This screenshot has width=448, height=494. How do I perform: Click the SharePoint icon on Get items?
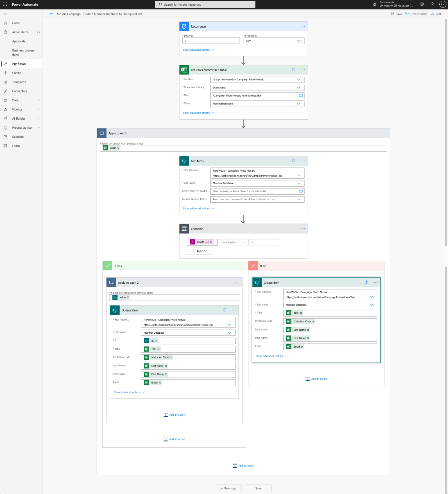click(184, 161)
